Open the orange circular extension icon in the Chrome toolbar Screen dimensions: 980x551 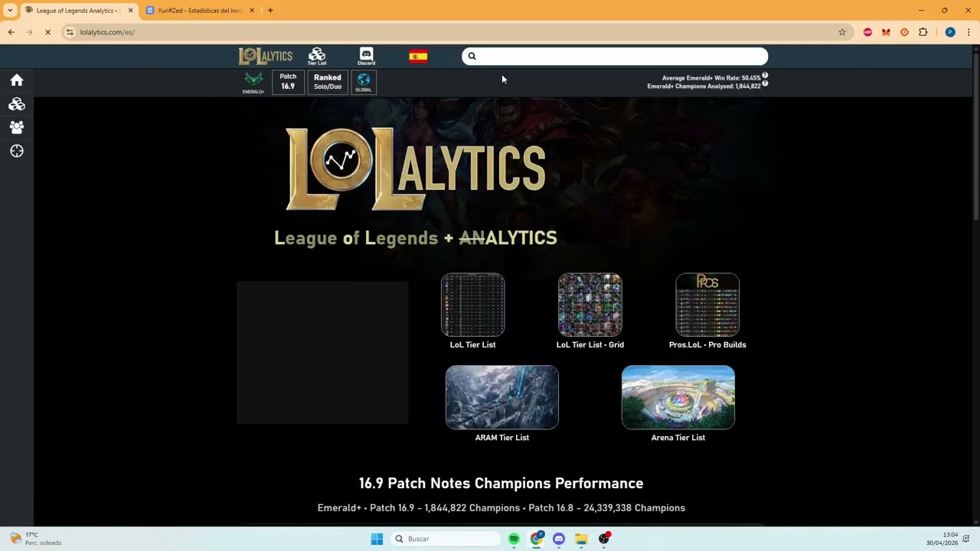[x=904, y=32]
